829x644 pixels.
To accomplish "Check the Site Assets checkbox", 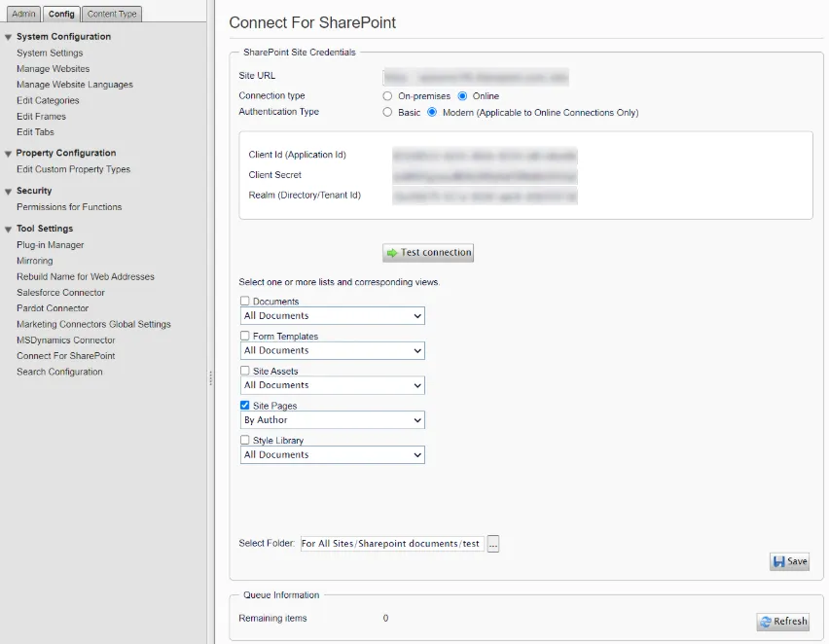I will click(245, 371).
